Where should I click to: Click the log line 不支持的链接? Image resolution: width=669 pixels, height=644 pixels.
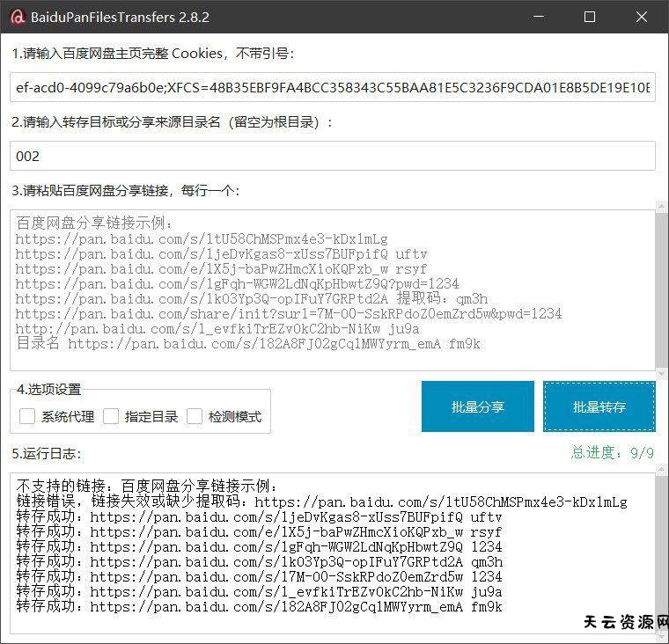147,486
